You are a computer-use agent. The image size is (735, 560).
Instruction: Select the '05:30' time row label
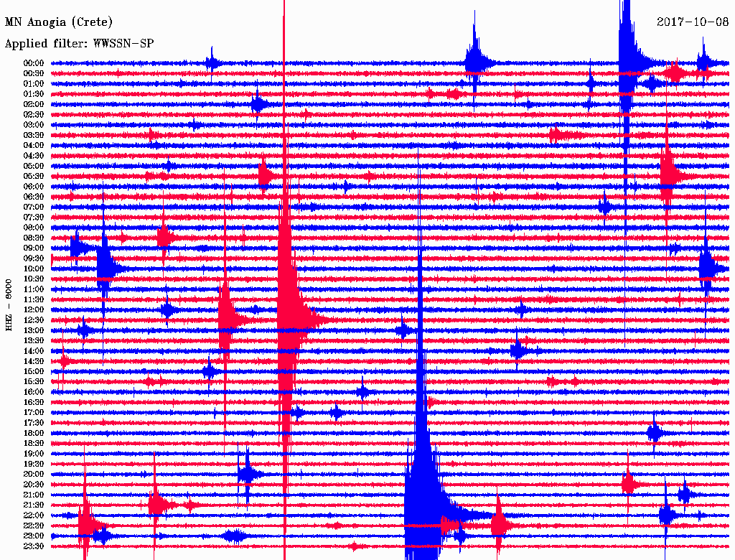34,176
